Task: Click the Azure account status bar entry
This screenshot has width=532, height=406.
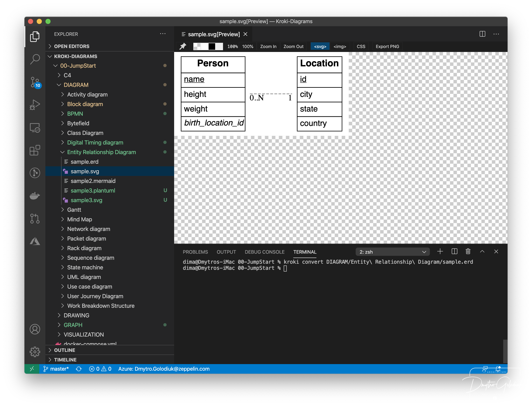Action: pyautogui.click(x=164, y=369)
